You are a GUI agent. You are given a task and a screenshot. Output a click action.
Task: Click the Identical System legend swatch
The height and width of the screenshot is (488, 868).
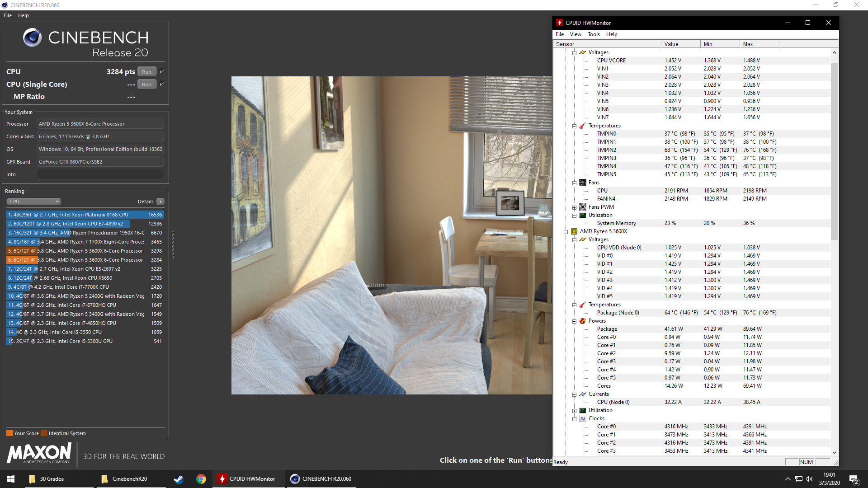(x=44, y=433)
